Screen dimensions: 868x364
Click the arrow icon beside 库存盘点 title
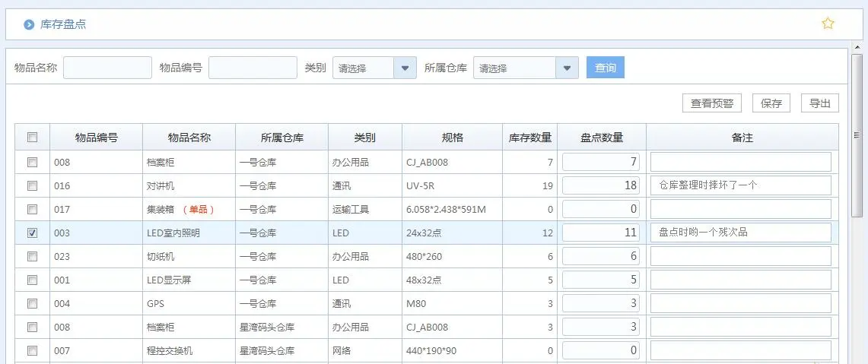[x=29, y=24]
